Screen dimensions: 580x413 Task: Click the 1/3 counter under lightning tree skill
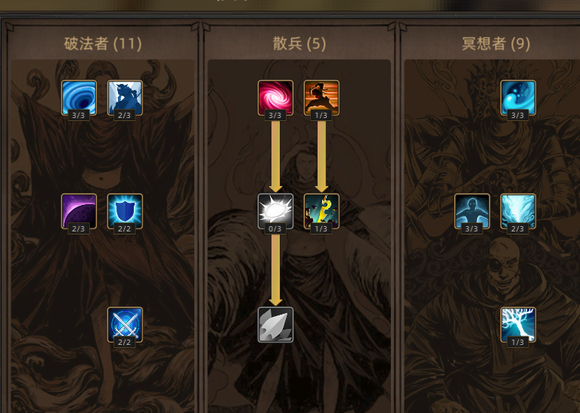coord(517,342)
